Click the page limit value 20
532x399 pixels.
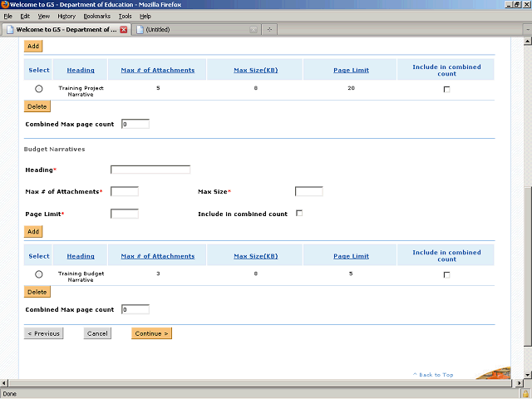[351, 88]
